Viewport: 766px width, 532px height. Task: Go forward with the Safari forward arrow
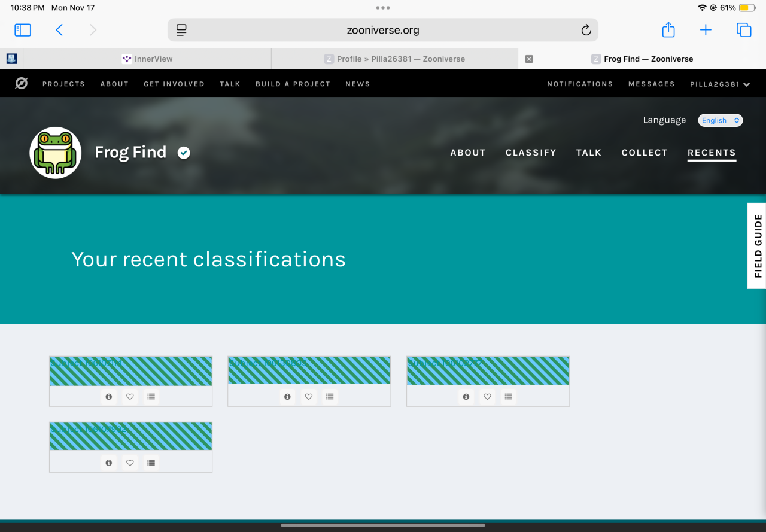coord(93,30)
